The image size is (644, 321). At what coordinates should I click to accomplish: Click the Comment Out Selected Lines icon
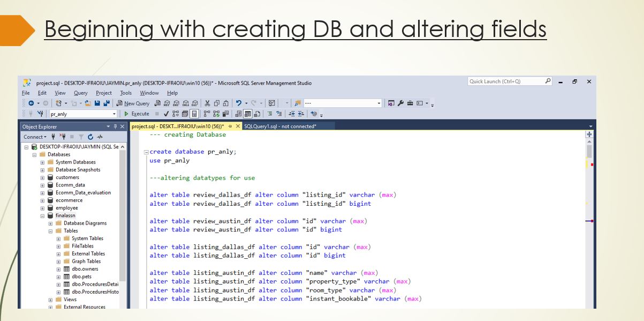tap(270, 114)
